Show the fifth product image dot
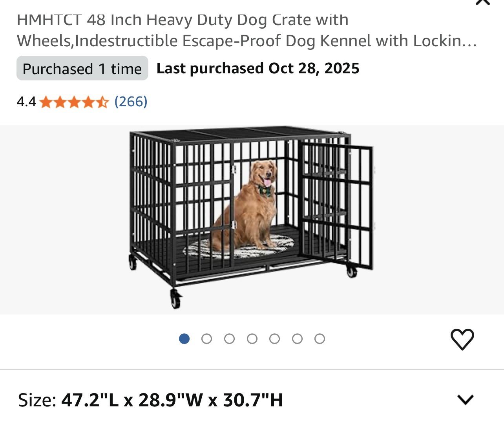The height and width of the screenshot is (426, 504). 274,339
